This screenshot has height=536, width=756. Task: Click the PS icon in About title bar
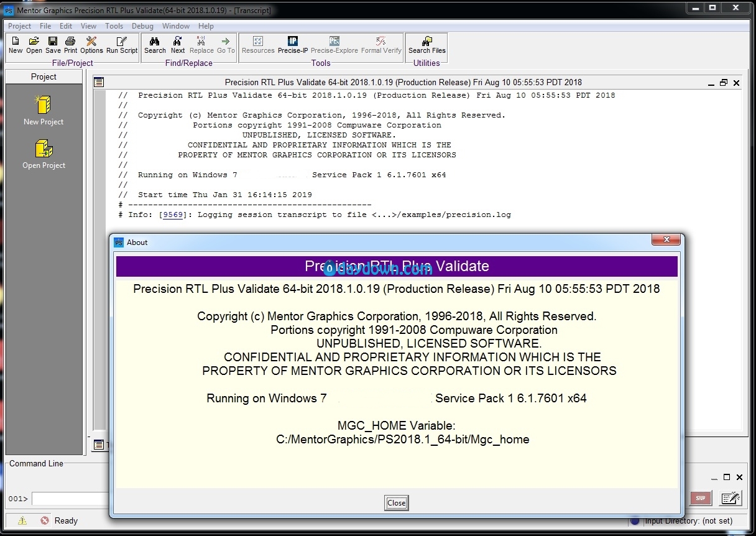119,242
